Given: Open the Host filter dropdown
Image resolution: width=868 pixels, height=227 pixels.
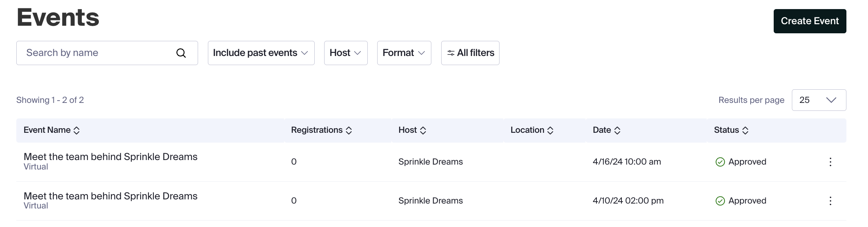Looking at the screenshot, I should tap(345, 53).
